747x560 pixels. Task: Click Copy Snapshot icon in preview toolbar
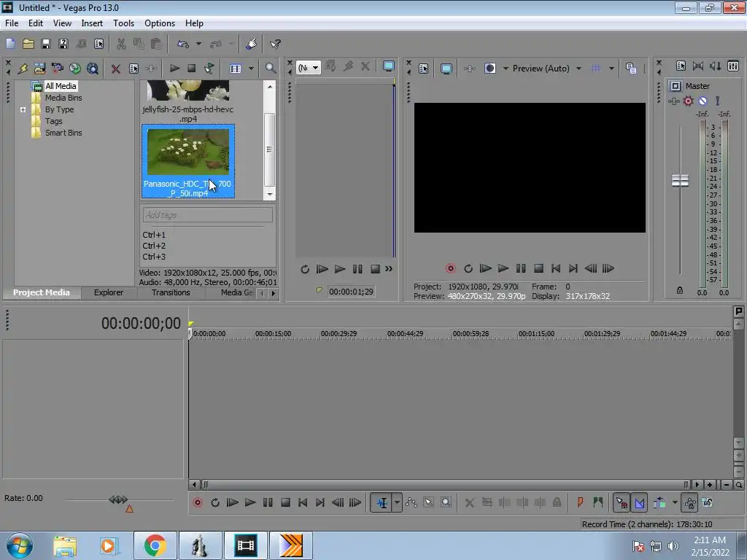click(631, 69)
